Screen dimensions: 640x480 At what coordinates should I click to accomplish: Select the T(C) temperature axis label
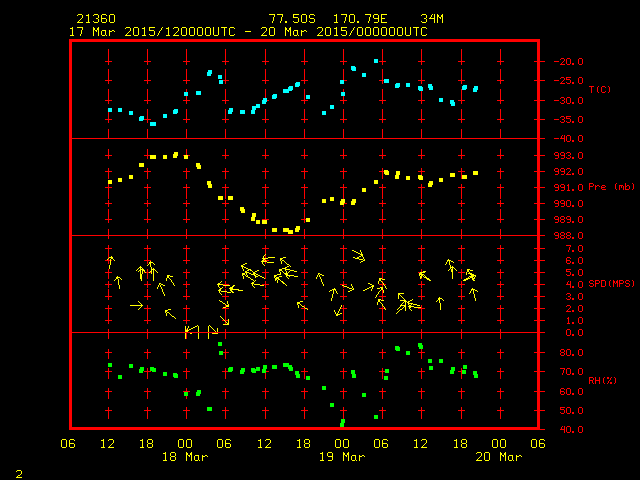pyautogui.click(x=599, y=90)
